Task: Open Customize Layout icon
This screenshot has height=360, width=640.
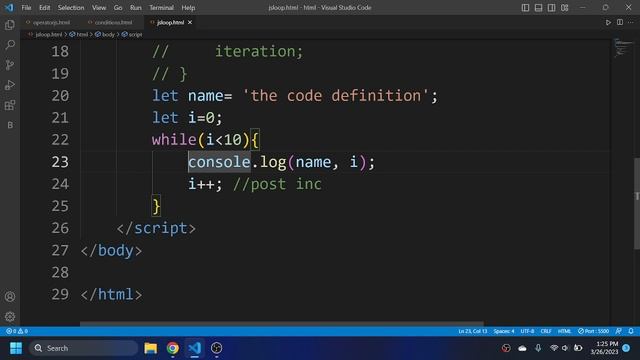Action: (564, 8)
